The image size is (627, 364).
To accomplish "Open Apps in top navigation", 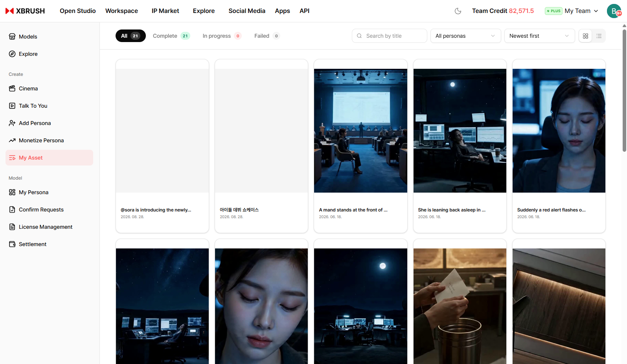I will point(282,11).
